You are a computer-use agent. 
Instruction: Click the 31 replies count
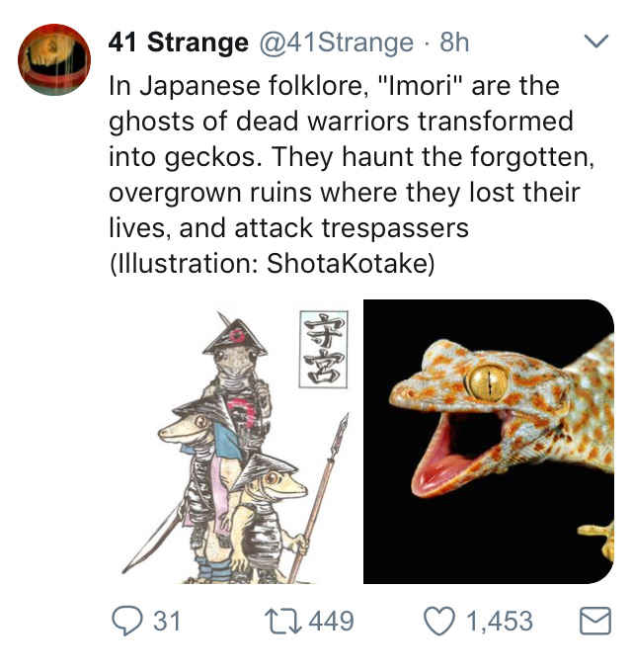tap(167, 621)
